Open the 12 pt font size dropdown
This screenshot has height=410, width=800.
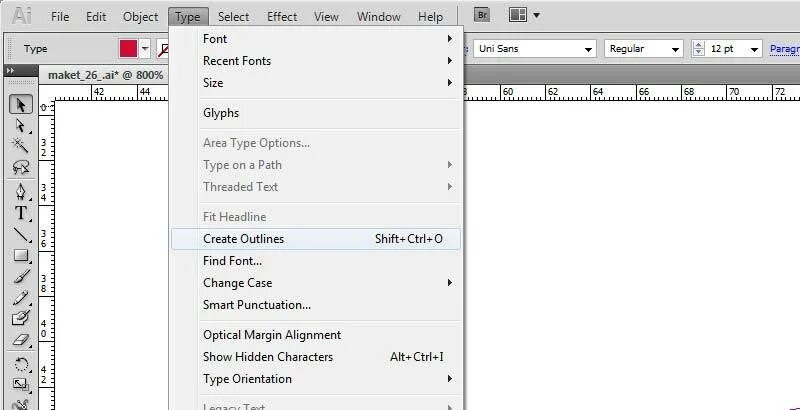(752, 48)
